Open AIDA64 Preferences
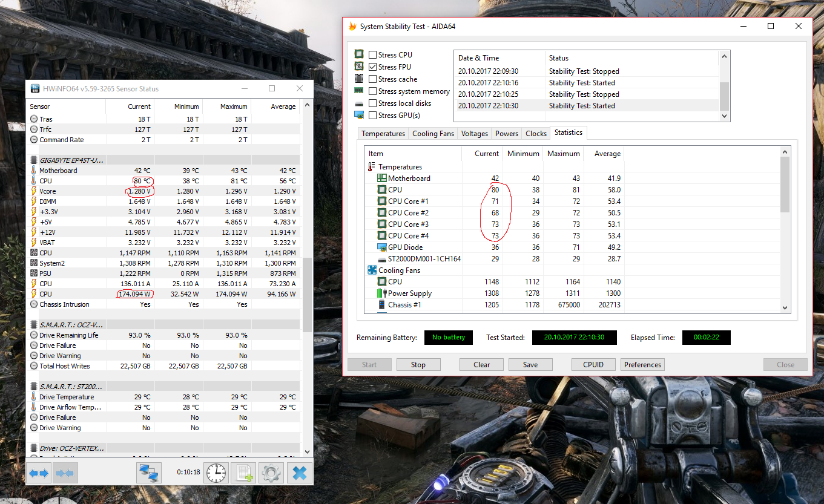This screenshot has width=824, height=504. (x=643, y=365)
